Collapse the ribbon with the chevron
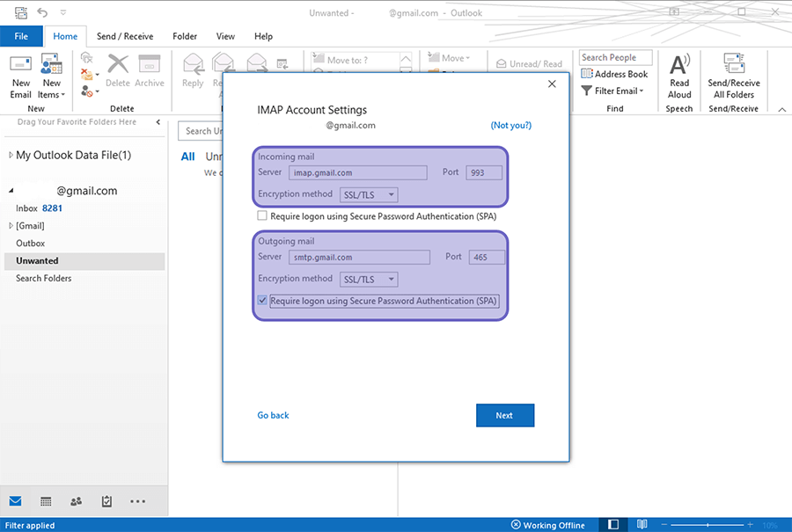 [x=782, y=109]
